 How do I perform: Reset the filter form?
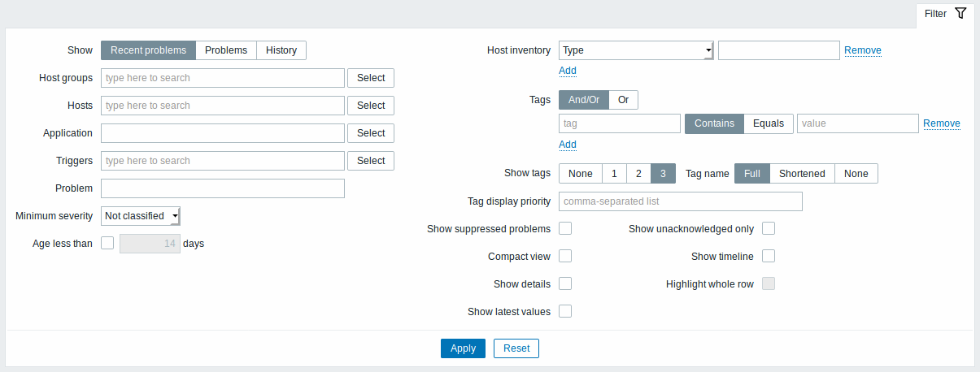(x=516, y=348)
